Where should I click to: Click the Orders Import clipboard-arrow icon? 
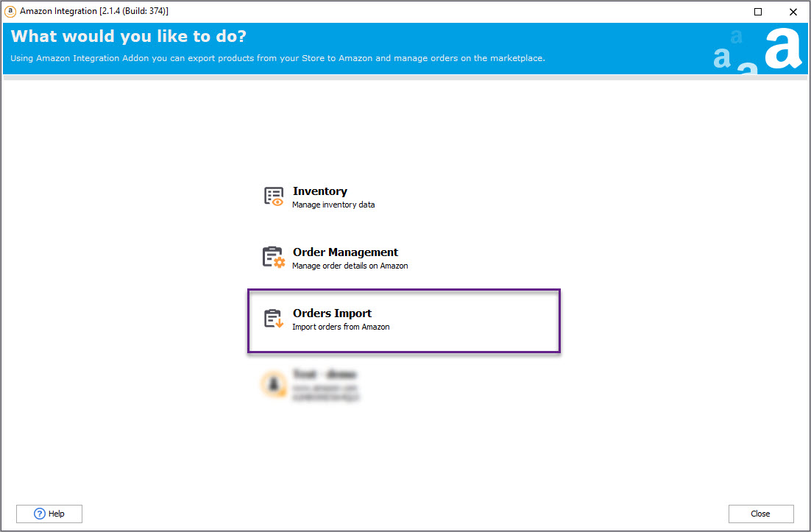pyautogui.click(x=273, y=319)
